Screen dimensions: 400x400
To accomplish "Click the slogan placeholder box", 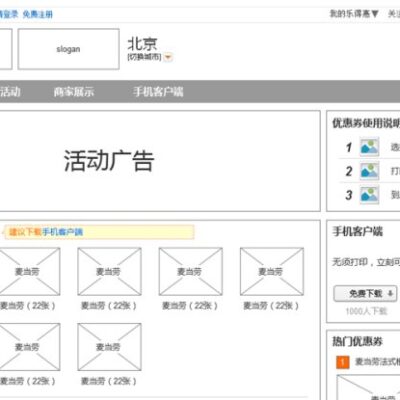I will coord(69,49).
